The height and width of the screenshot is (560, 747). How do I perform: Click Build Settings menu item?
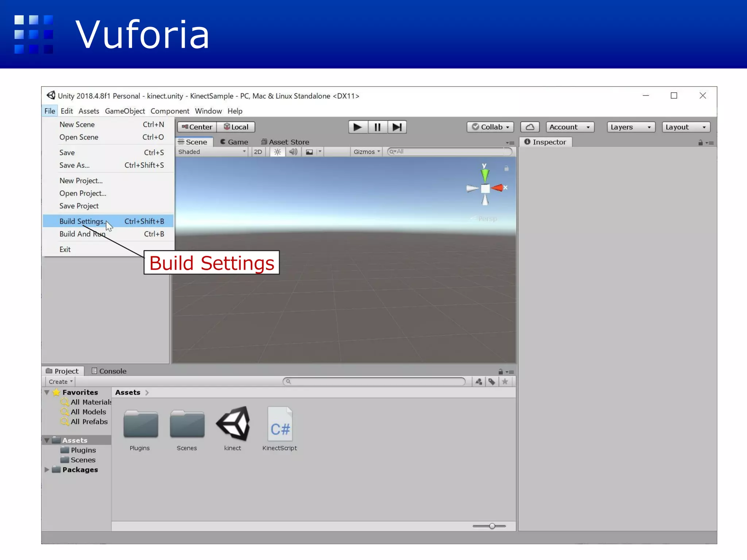click(108, 221)
